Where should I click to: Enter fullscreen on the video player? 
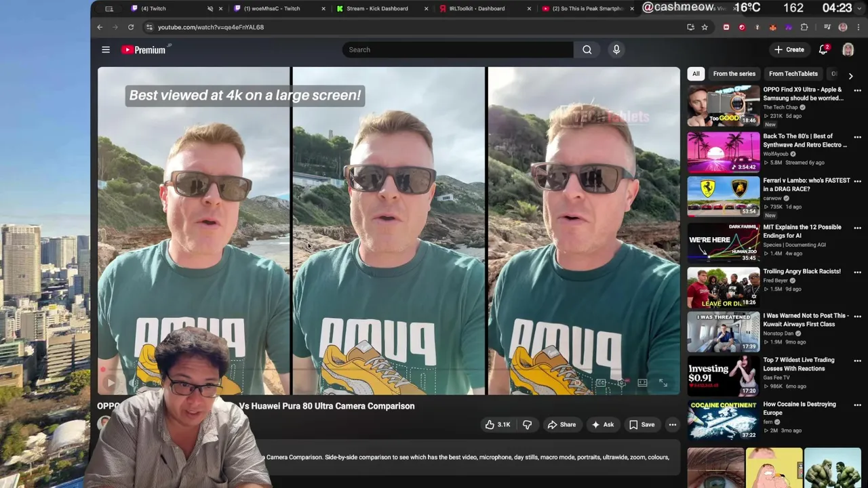point(663,383)
